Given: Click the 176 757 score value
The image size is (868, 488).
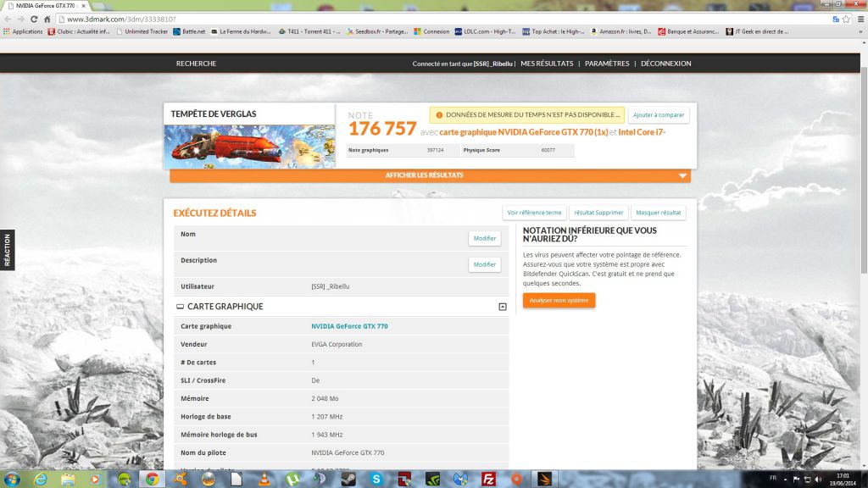Looking at the screenshot, I should pos(382,129).
